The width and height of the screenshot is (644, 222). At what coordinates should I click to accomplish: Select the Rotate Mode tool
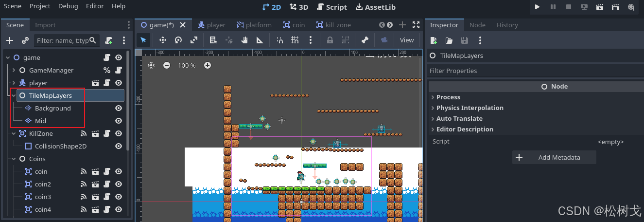[x=178, y=40]
